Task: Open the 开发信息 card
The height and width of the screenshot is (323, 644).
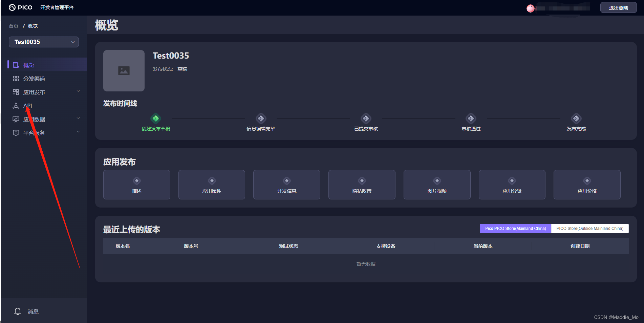Action: (x=287, y=185)
